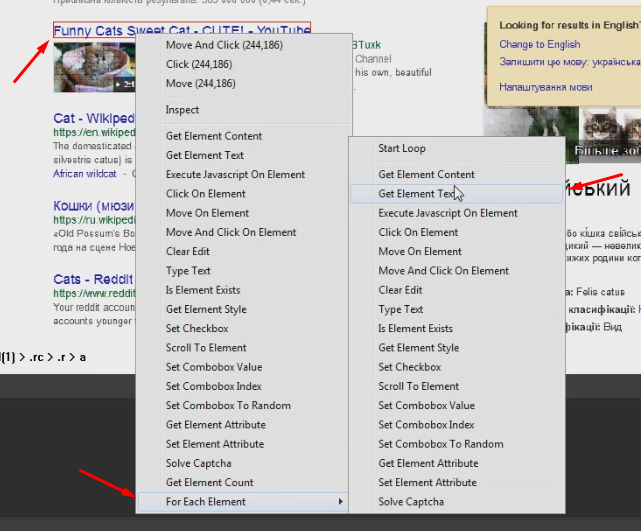Click the Ukrainian language settings link in popup
The image size is (641, 531).
pyautogui.click(x=545, y=87)
